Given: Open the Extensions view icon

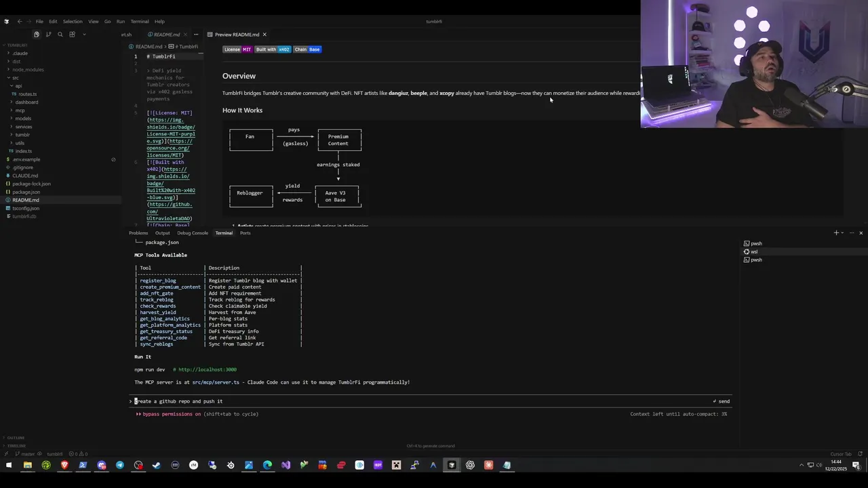Looking at the screenshot, I should click(72, 35).
